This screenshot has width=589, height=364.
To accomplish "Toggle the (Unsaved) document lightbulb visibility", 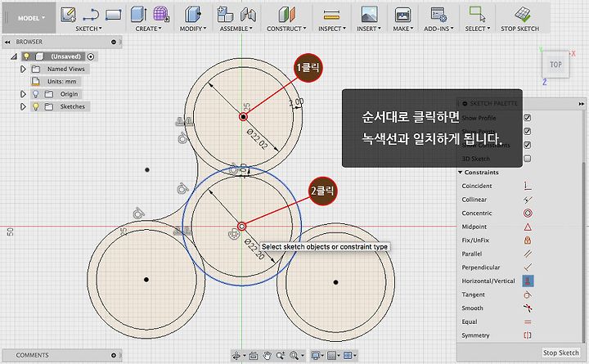I will pyautogui.click(x=26, y=56).
